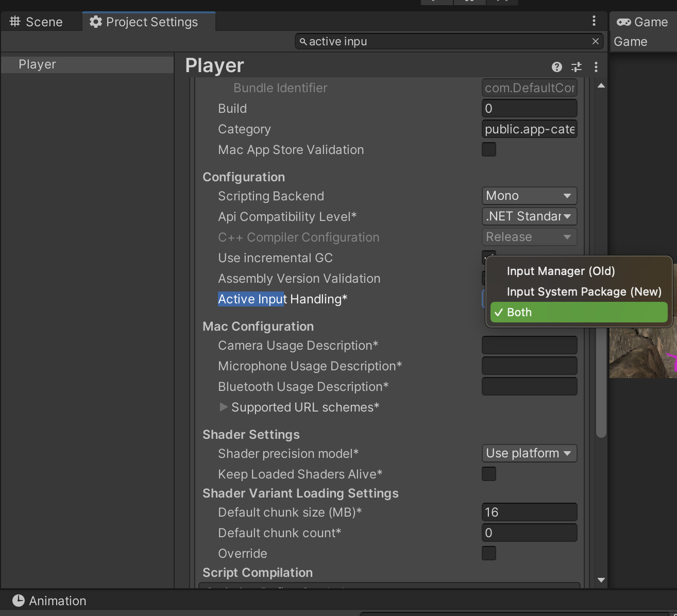Click the Shader Settings heading
Image resolution: width=677 pixels, height=616 pixels.
click(x=251, y=434)
